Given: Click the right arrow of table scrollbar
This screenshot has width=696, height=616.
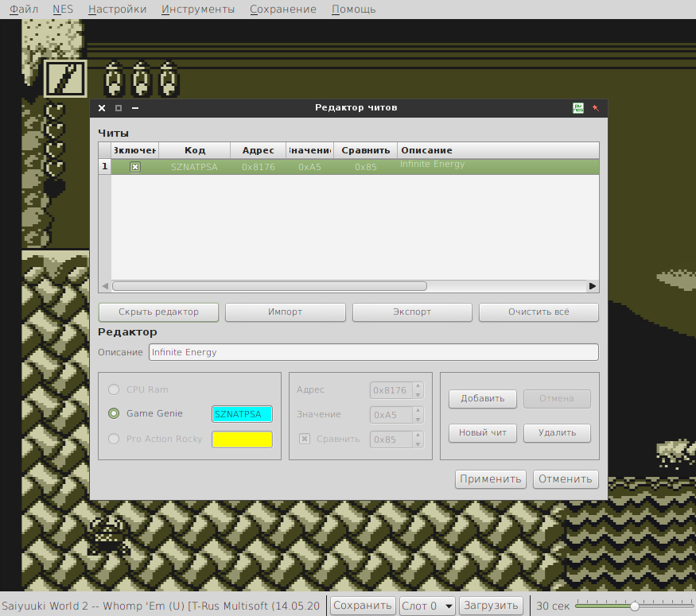Looking at the screenshot, I should (593, 286).
